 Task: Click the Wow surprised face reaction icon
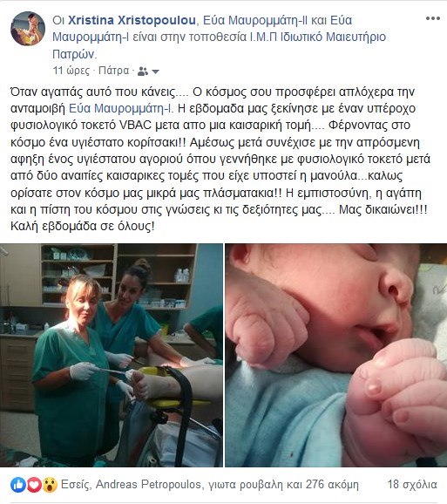(50, 485)
